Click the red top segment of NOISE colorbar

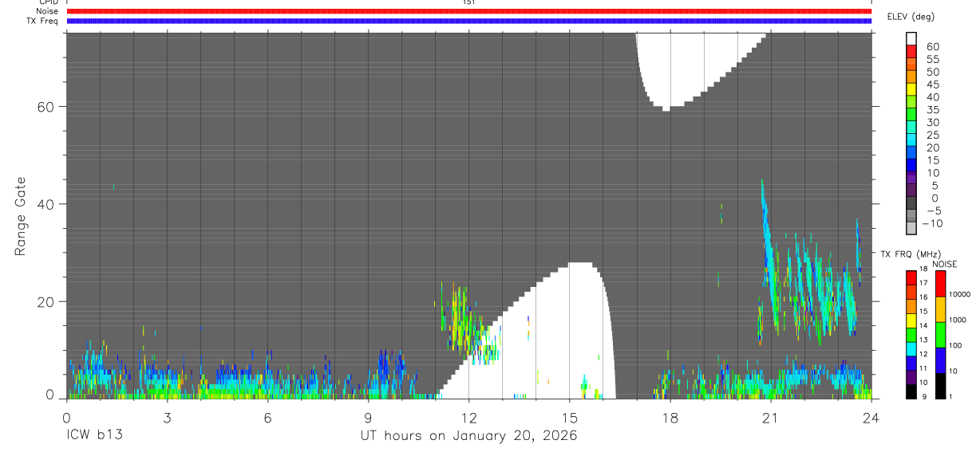click(940, 282)
